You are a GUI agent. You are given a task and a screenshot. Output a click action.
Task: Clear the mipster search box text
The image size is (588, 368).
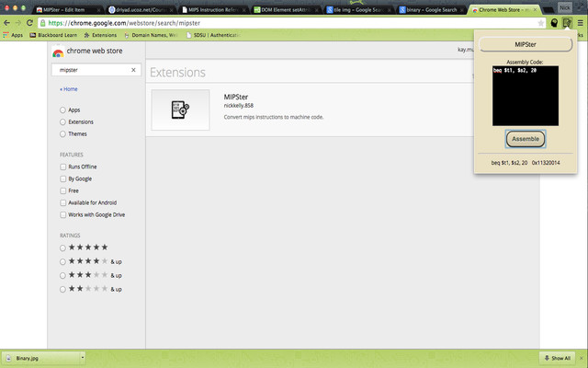pos(133,70)
